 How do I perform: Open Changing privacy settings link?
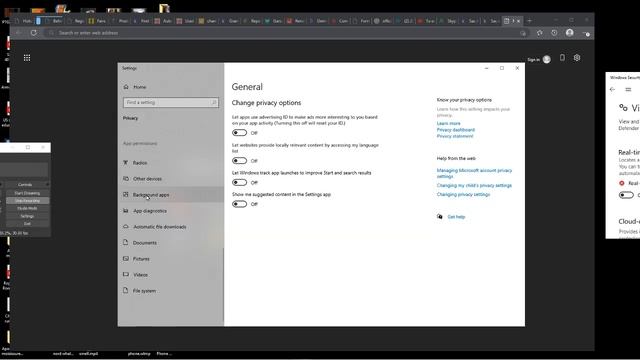[x=463, y=194]
